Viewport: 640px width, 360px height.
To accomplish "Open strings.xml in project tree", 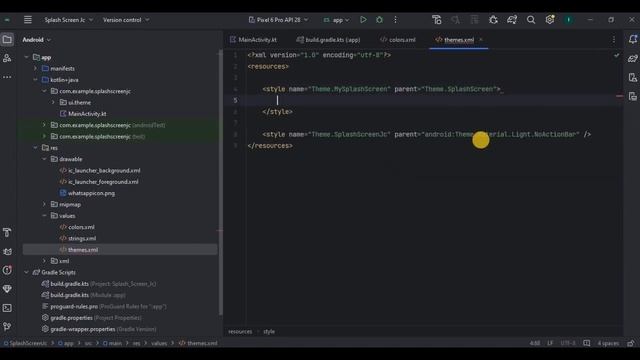I will [78, 238].
